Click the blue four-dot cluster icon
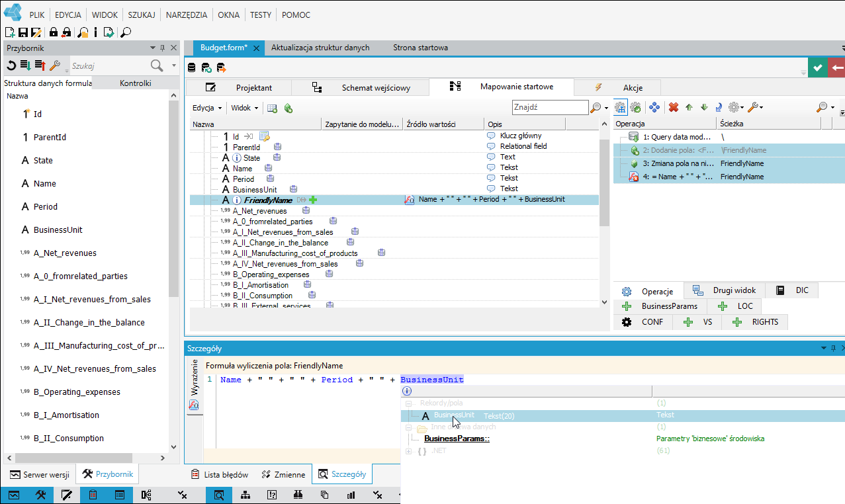Image resolution: width=845 pixels, height=504 pixels. 654,107
